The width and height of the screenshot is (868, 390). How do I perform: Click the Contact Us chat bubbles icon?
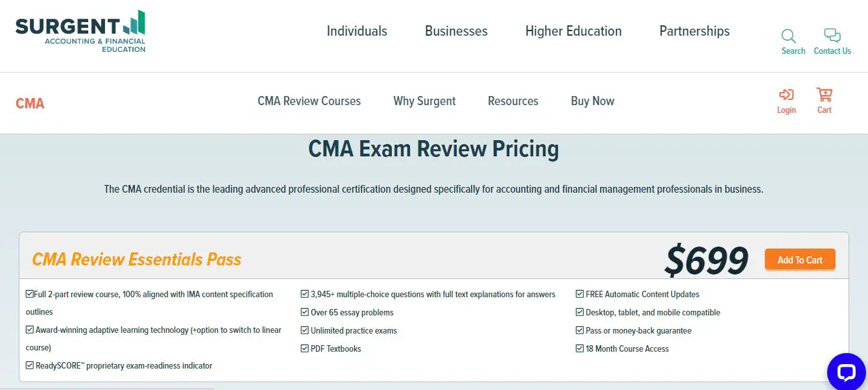pos(832,36)
